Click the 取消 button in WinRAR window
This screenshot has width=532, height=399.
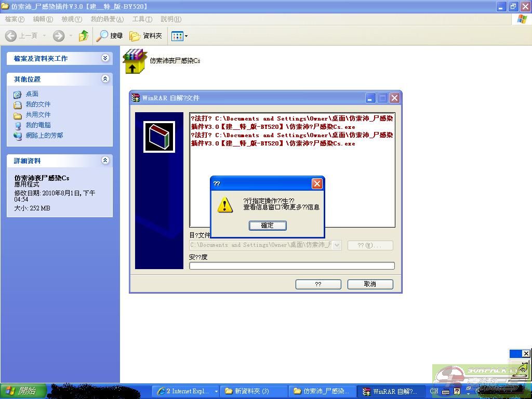(x=370, y=284)
